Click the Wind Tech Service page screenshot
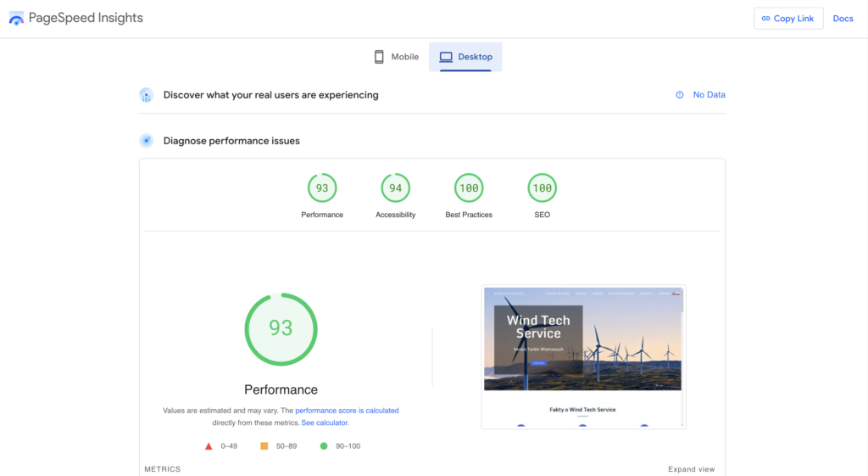 pos(583,356)
